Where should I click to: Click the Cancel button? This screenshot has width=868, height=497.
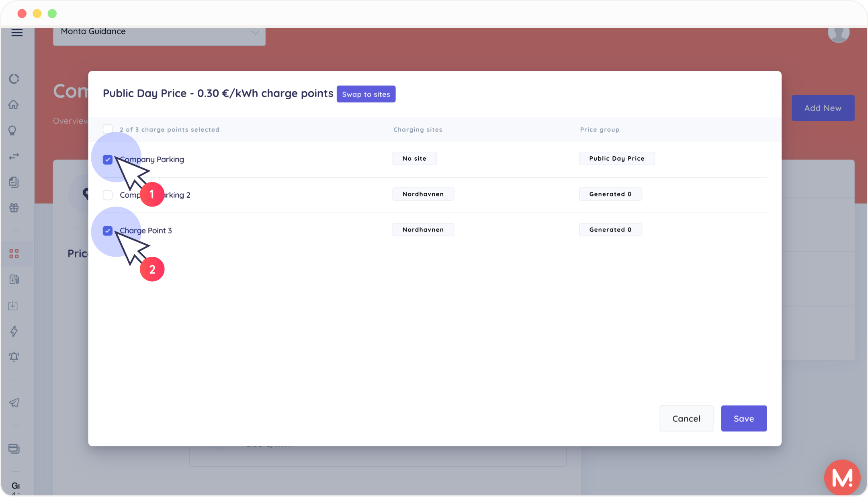click(686, 419)
